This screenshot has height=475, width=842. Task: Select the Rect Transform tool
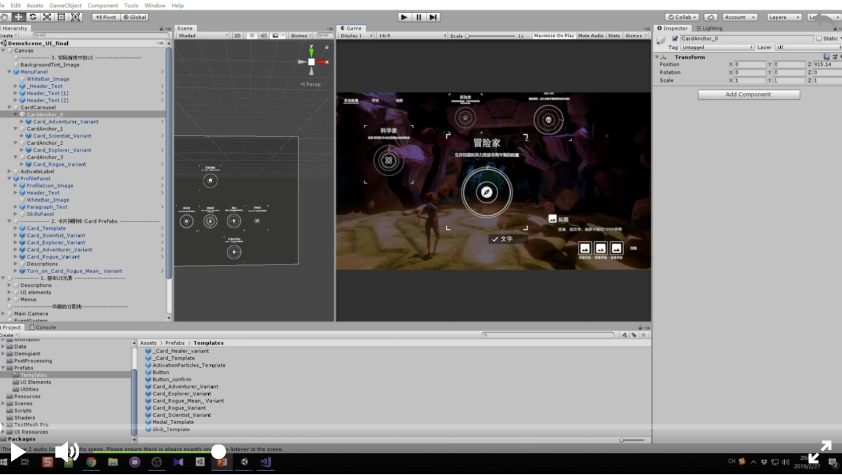click(x=61, y=17)
